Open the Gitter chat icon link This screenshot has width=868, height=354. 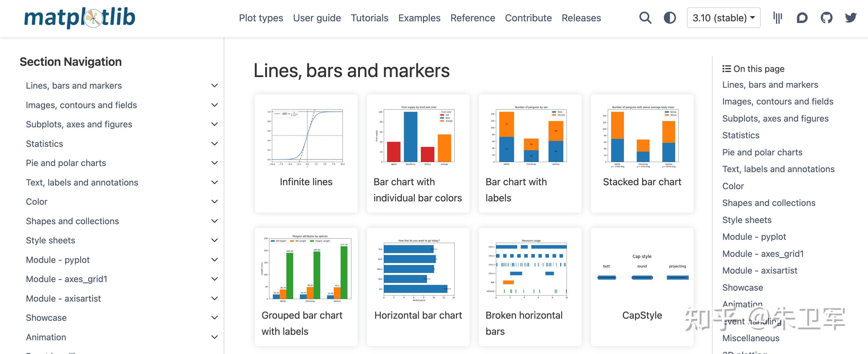777,18
